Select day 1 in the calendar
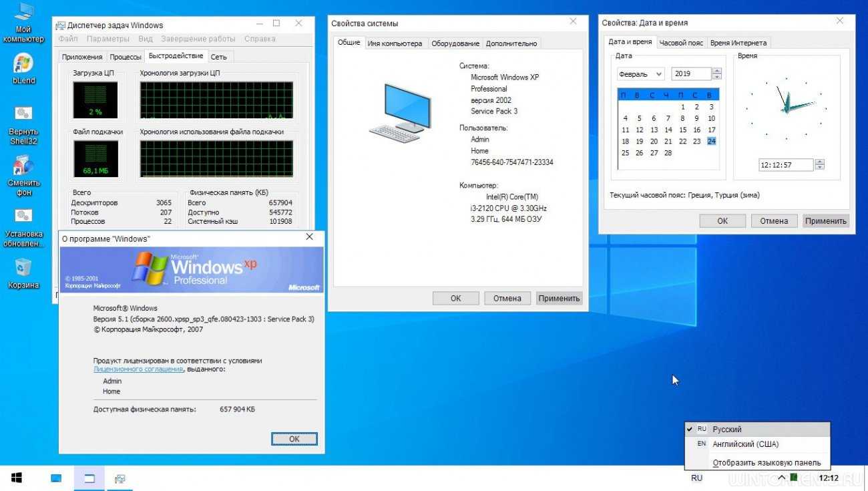Viewport: 868px width, 491px height. 682,107
